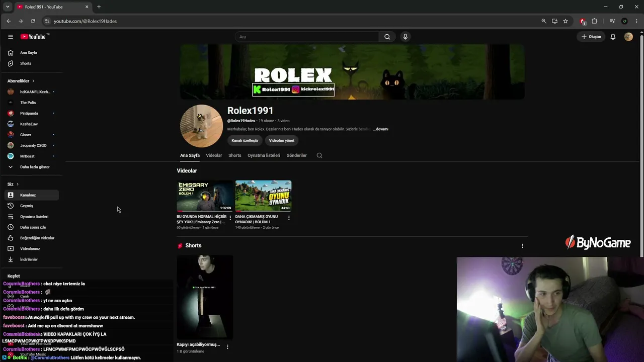
Task: View site information in the address bar
Action: [47, 21]
